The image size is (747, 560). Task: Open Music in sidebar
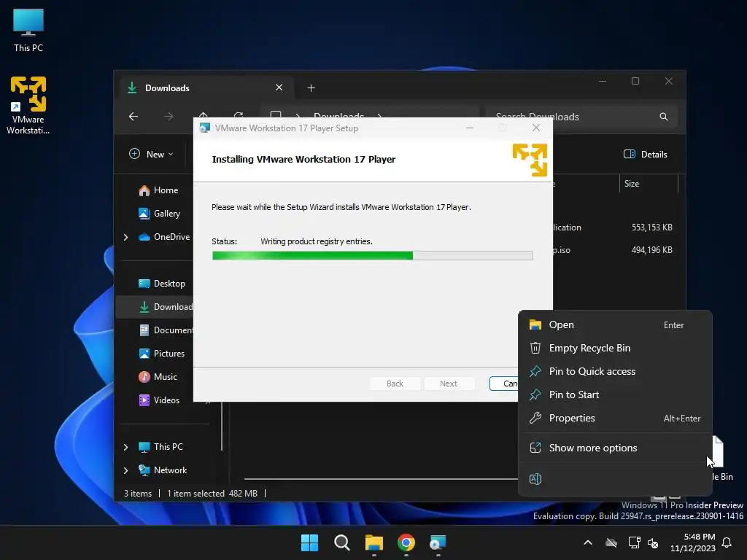158,377
